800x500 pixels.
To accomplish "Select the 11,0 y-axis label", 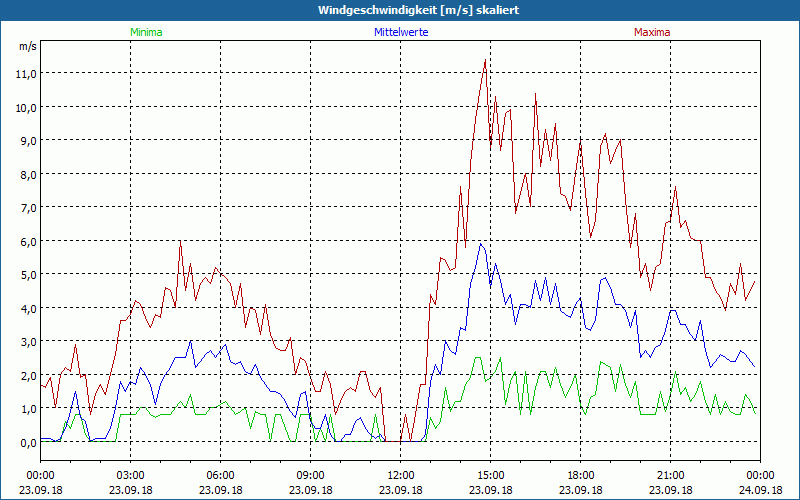I will (x=25, y=73).
